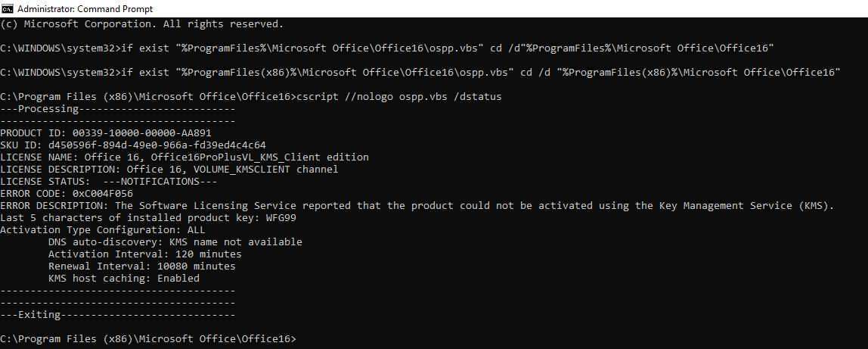Click the LICENSE DESCRIPTION VOLUME_KMSCLIENT channel line
Image resolution: width=868 pixels, height=349 pixels.
(x=169, y=170)
